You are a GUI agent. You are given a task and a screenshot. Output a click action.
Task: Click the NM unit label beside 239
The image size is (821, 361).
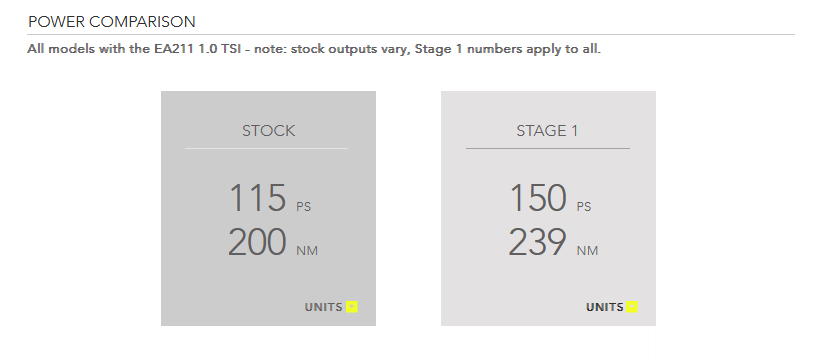[587, 251]
